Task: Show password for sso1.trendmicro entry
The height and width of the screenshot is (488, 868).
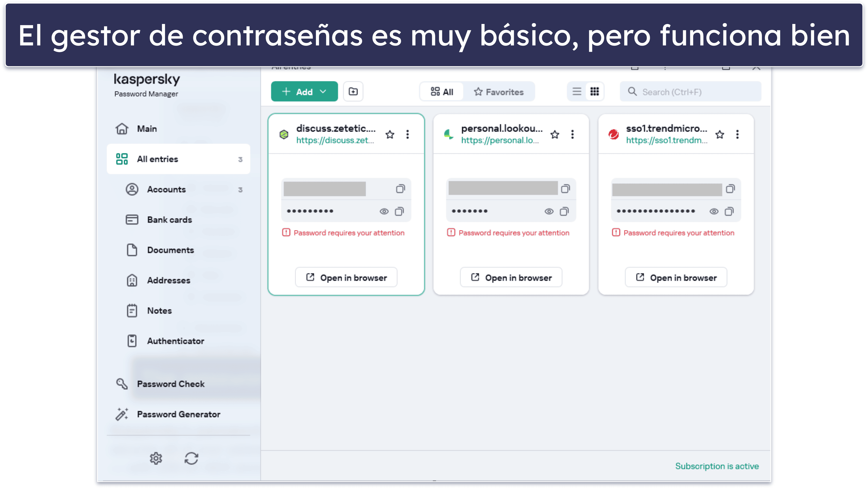Action: click(x=714, y=212)
